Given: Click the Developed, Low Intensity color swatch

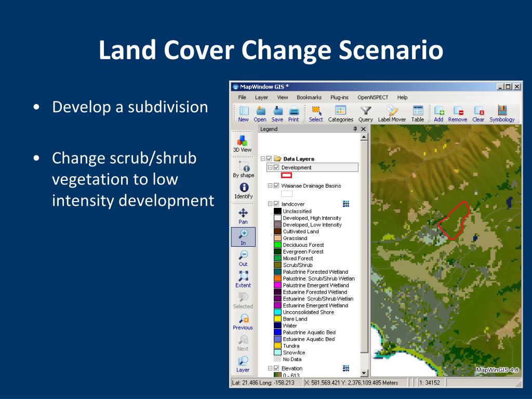Looking at the screenshot, I should coord(277,224).
